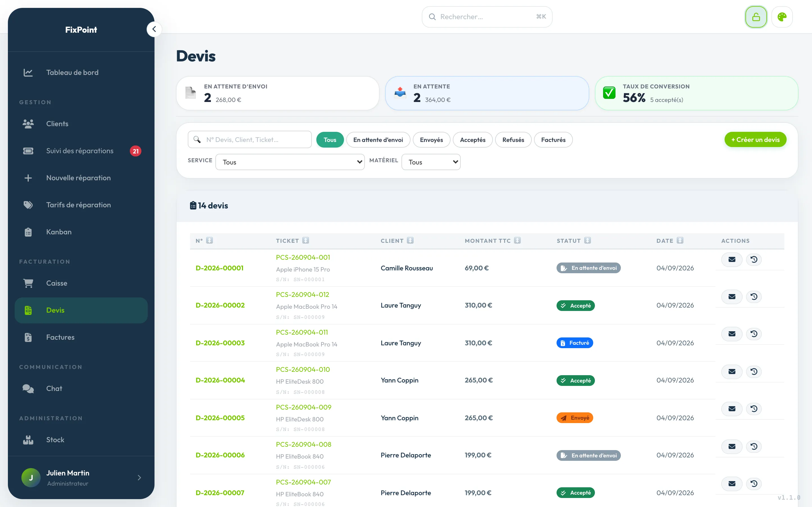The image size is (812, 507).
Task: Sort table by the N° column sort icon
Action: coord(209,241)
